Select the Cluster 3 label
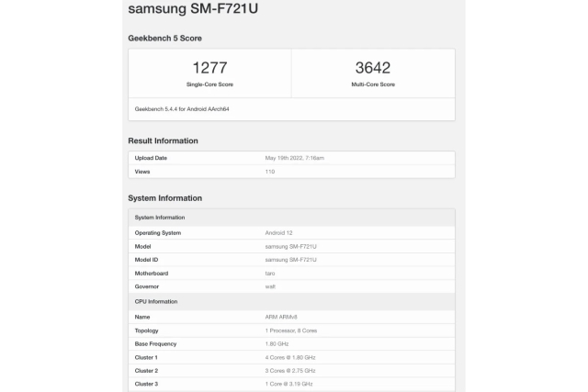Viewport: 588px width, 392px height. pyautogui.click(x=146, y=384)
